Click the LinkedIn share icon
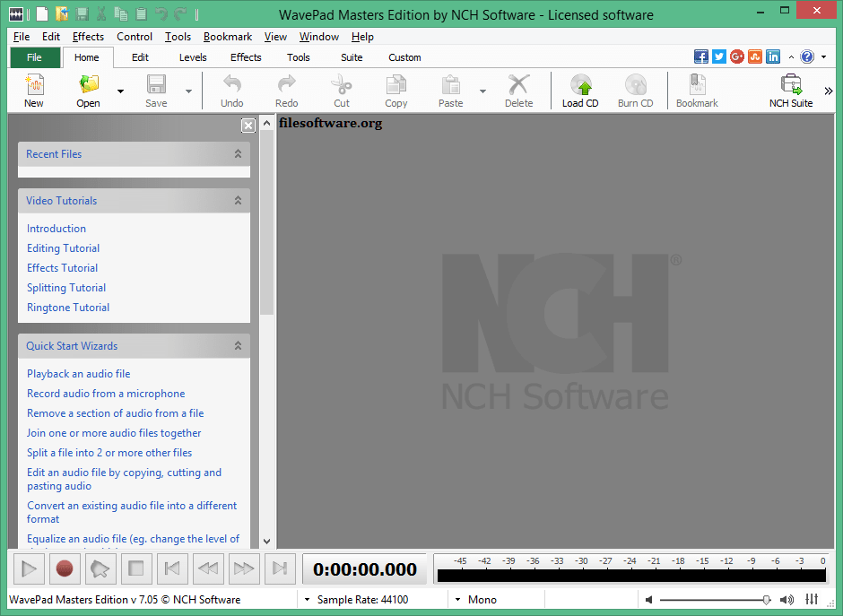Screen dimensions: 843x616 pyautogui.click(x=773, y=56)
